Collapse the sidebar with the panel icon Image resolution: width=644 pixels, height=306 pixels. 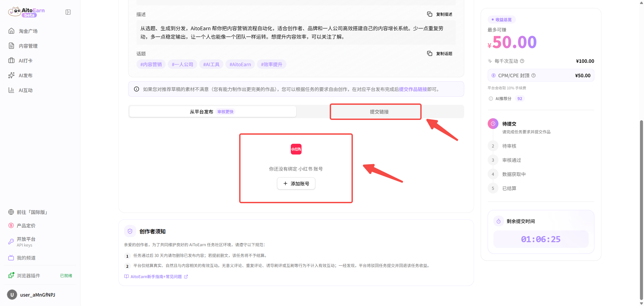pyautogui.click(x=68, y=12)
